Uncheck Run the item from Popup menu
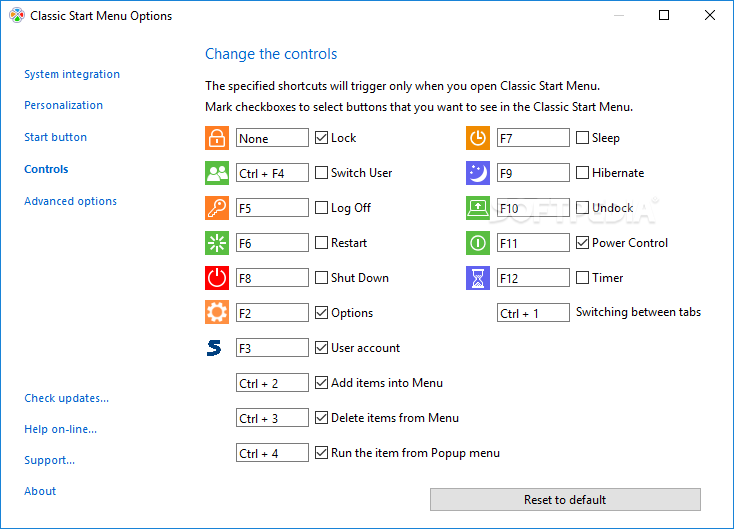Viewport: 734px width, 529px height. (x=321, y=453)
